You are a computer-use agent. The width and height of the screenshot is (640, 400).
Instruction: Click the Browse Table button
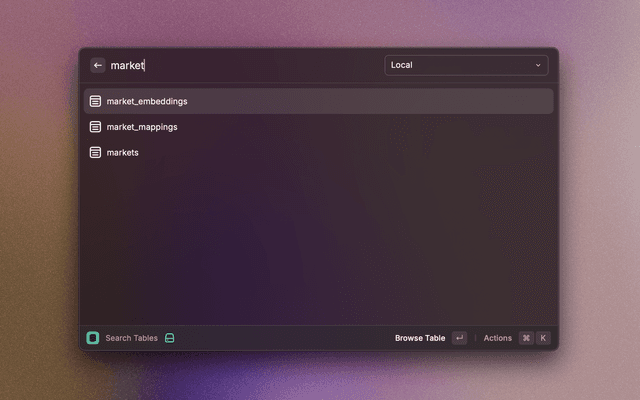420,338
